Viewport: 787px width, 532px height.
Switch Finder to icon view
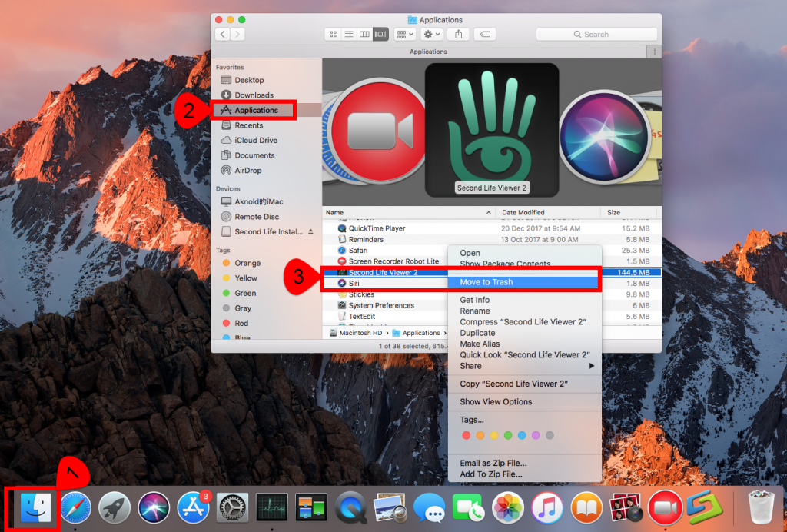click(x=333, y=35)
